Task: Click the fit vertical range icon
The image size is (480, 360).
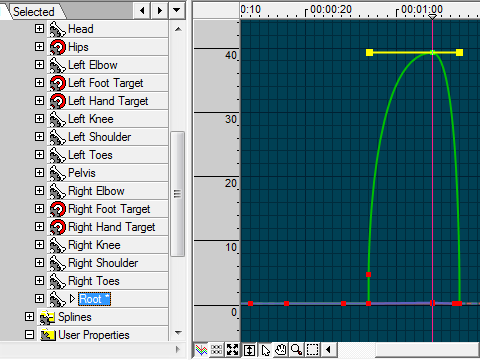Action: 249,350
